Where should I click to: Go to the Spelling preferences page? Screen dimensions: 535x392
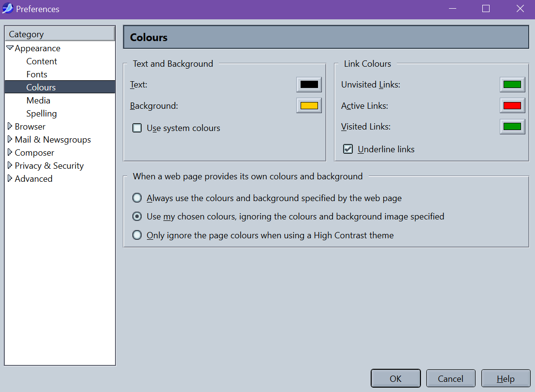42,114
